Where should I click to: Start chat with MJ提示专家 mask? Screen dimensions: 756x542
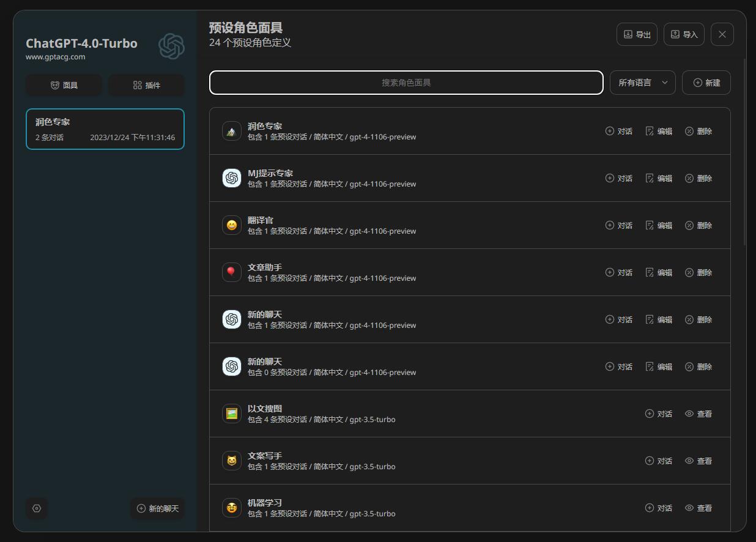pos(618,178)
